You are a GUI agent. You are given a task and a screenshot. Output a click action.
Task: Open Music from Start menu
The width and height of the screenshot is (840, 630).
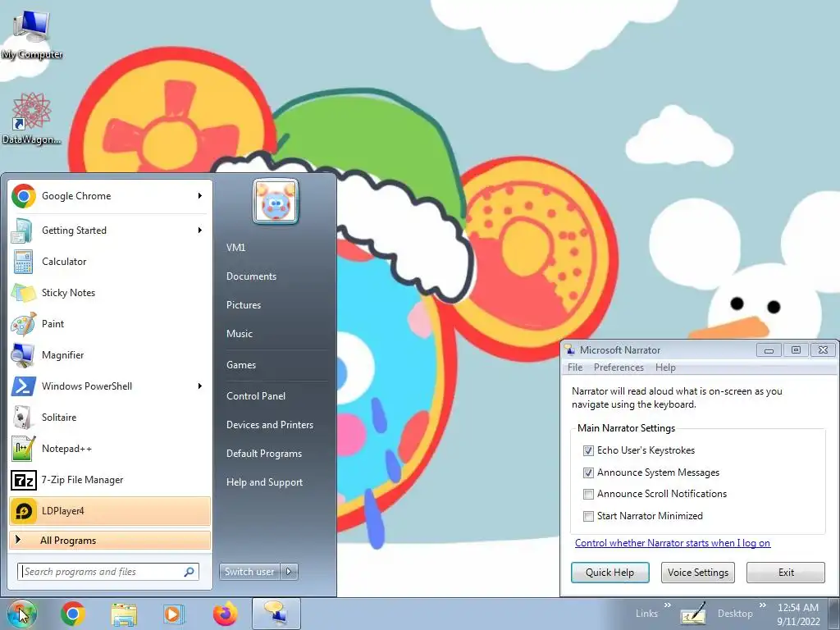pyautogui.click(x=239, y=334)
